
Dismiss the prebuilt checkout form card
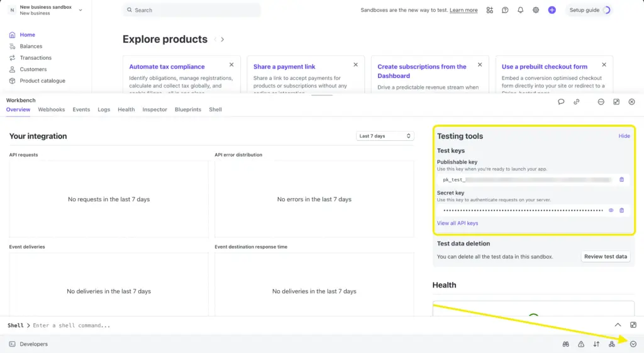tap(604, 65)
